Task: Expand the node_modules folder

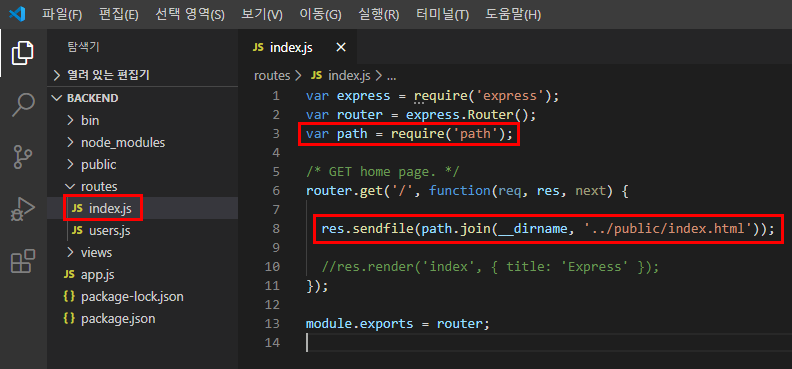Action: [x=143, y=142]
